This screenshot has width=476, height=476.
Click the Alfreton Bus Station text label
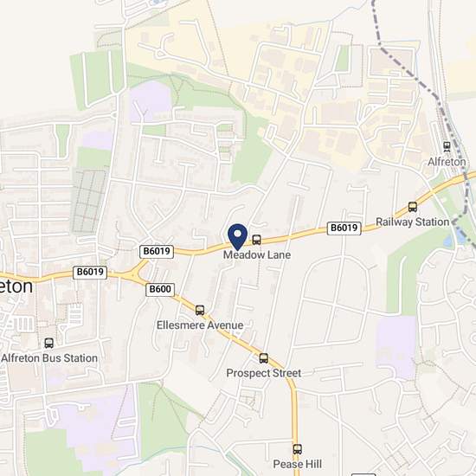[x=49, y=358]
